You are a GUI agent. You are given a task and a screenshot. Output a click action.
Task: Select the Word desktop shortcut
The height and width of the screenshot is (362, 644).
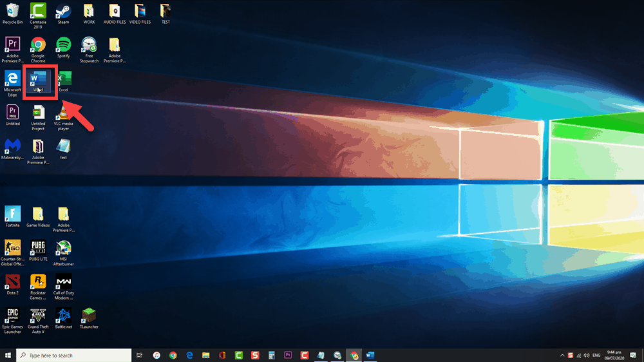(x=38, y=81)
